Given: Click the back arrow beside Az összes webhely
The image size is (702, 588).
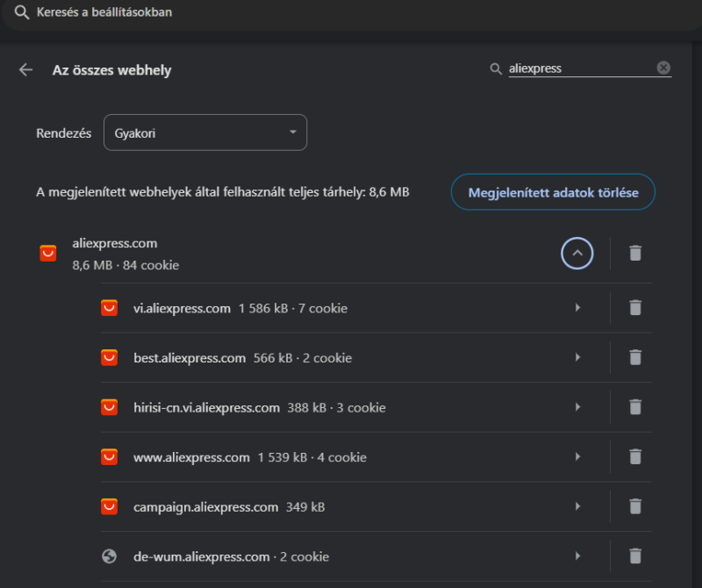Looking at the screenshot, I should point(25,70).
